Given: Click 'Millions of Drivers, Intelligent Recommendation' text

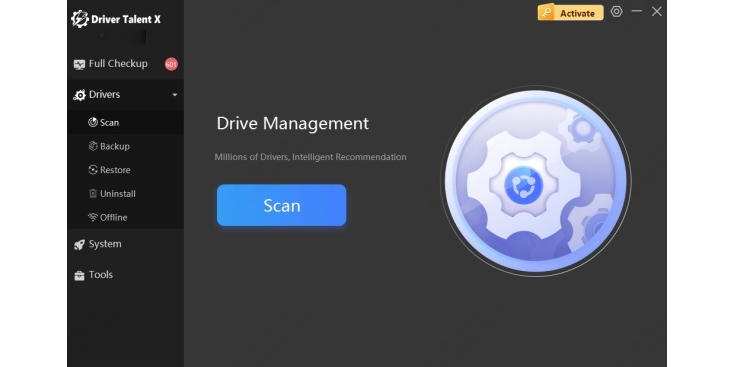Looking at the screenshot, I should click(x=310, y=157).
